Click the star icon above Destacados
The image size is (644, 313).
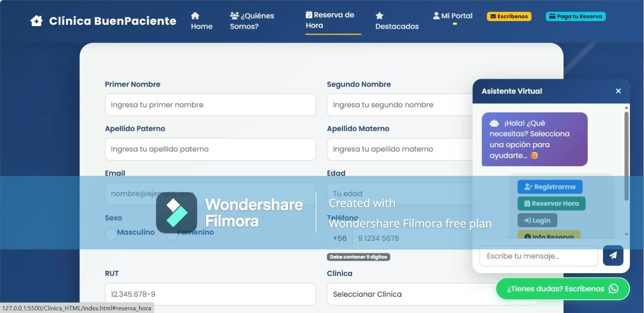click(380, 16)
